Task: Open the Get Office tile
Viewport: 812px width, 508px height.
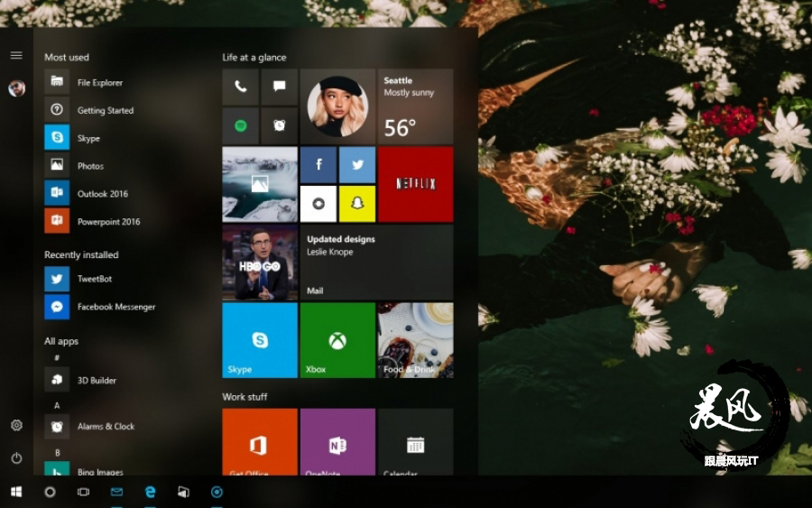Action: click(260, 442)
